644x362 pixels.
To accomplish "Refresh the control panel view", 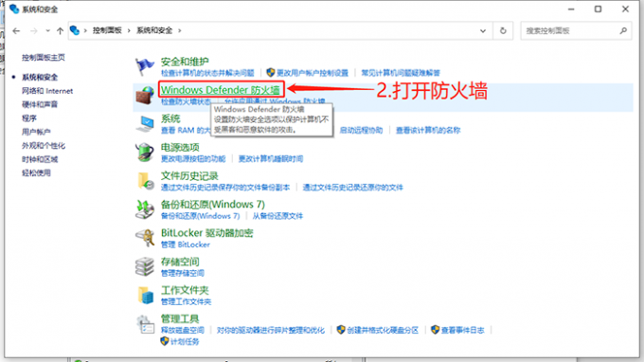I will pyautogui.click(x=503, y=31).
